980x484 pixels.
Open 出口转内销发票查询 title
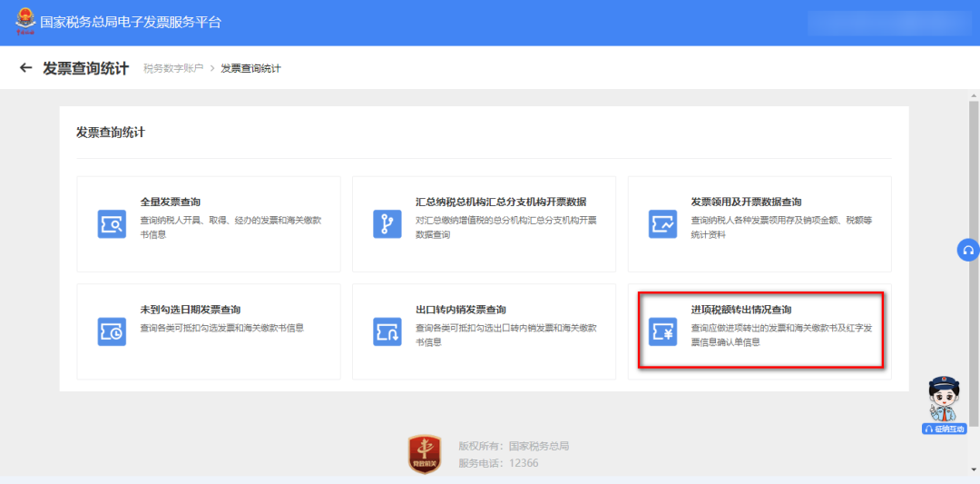[x=461, y=310]
